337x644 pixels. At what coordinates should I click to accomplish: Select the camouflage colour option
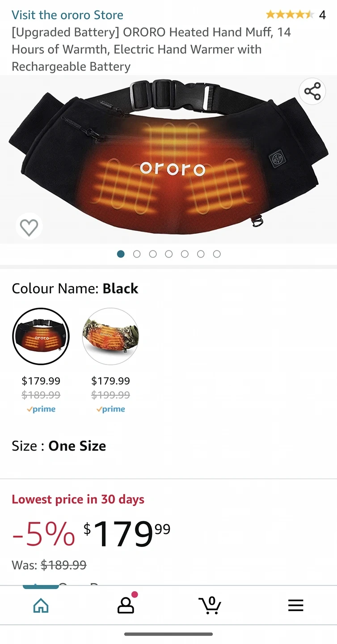(110, 337)
